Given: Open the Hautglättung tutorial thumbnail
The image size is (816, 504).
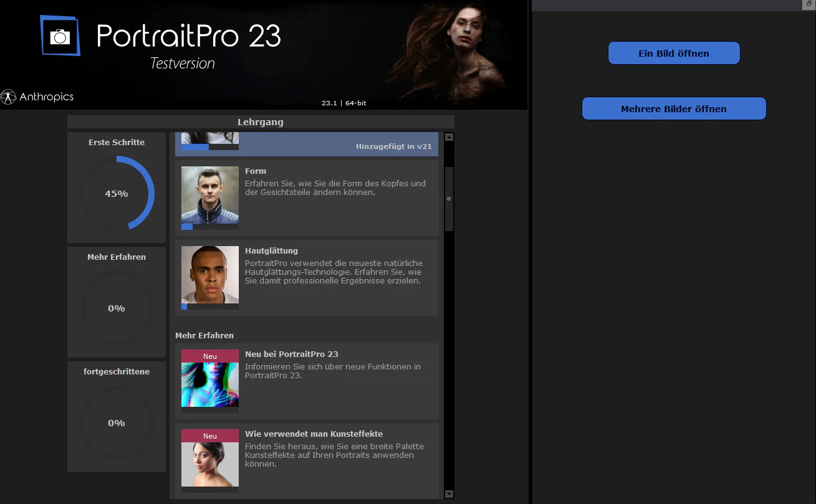Looking at the screenshot, I should (x=210, y=275).
